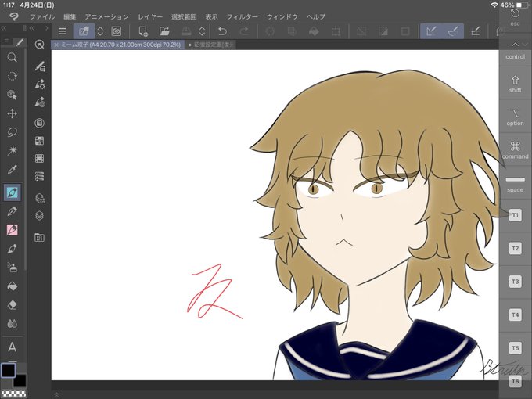This screenshot has width=532, height=399.
Task: Open file with the folder icon
Action: pos(164,31)
